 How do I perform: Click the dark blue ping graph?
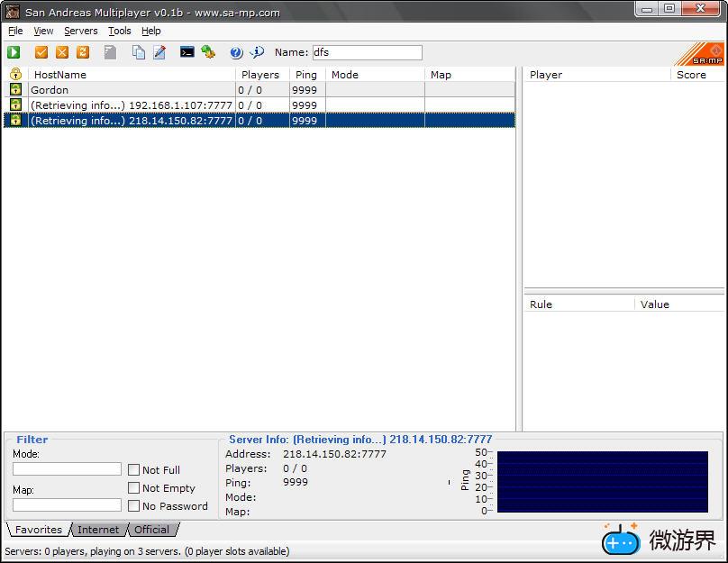click(602, 482)
